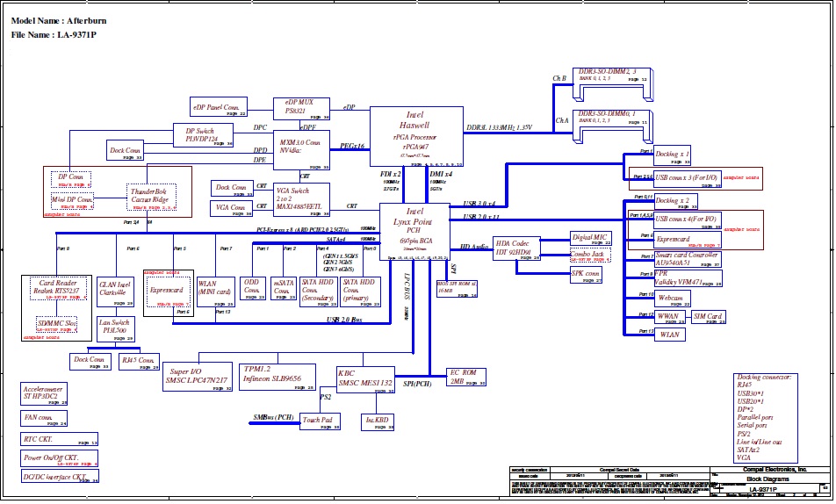Click the VGA Conn block
This screenshot has width=836, height=504.
click(232, 208)
